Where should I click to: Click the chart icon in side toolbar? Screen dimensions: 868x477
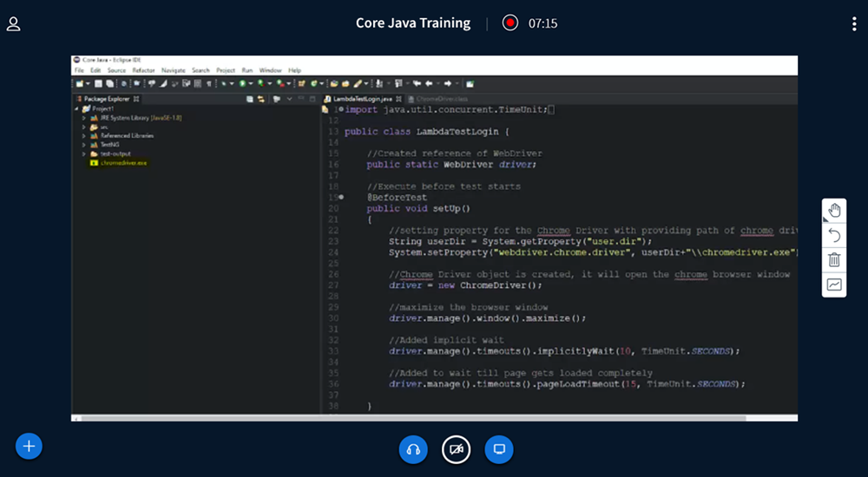pos(834,284)
